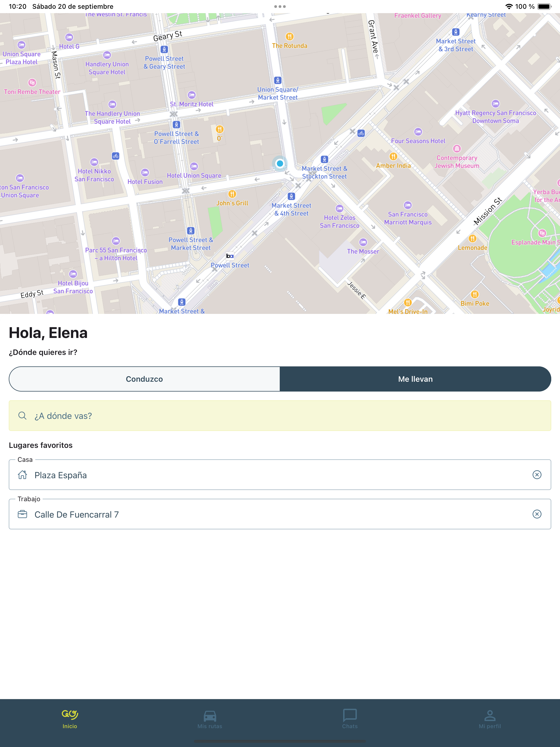
Task: Tap Hotel Zelos San Francisco marker
Action: pos(339,209)
